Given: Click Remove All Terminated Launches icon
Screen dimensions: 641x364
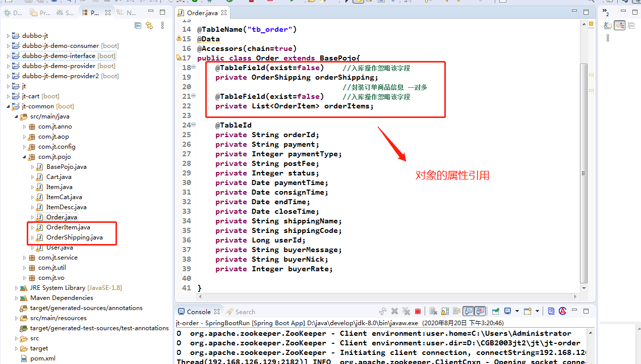Looking at the screenshot, I should [405, 312].
